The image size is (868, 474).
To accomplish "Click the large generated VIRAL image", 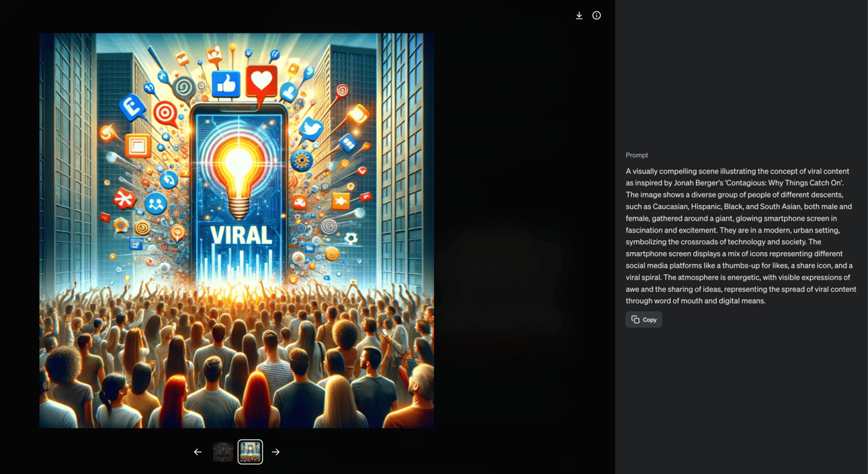I will 236,231.
